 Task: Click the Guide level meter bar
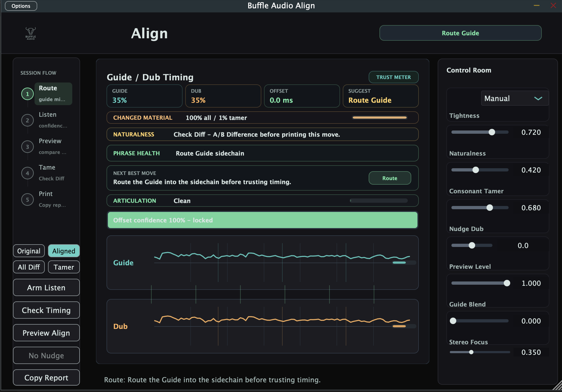pyautogui.click(x=404, y=263)
